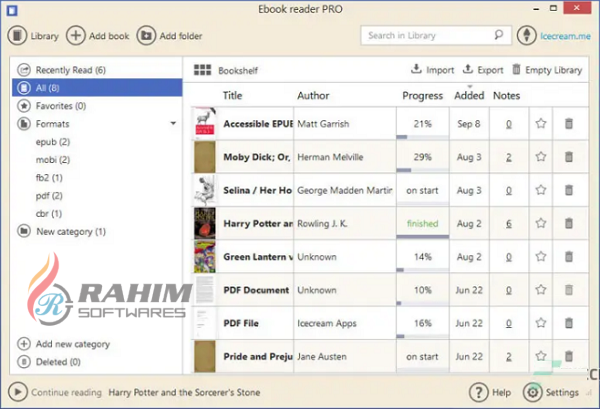Image resolution: width=600 pixels, height=409 pixels.
Task: Open the Library view icon
Action: pos(17,36)
